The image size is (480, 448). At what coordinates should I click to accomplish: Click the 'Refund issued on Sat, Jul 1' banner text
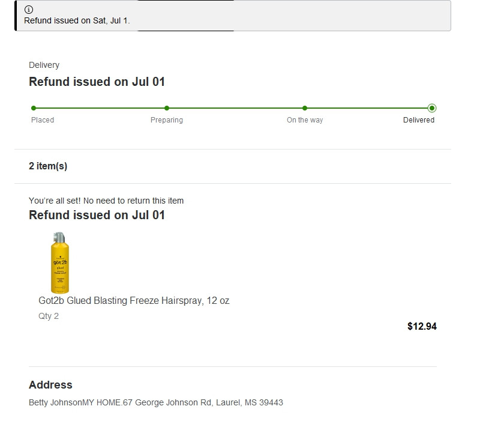pyautogui.click(x=77, y=20)
